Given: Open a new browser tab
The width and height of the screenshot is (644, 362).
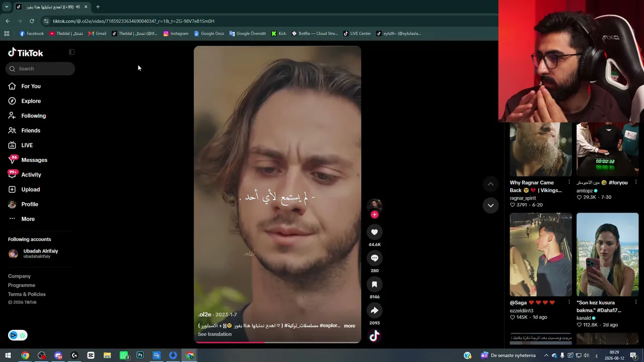Looking at the screenshot, I should [x=98, y=7].
